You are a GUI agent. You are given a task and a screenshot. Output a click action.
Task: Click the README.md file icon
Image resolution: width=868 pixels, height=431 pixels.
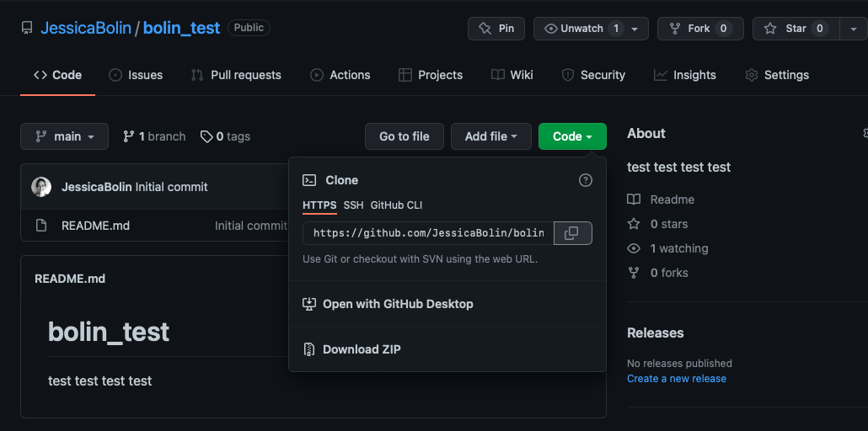[41, 226]
